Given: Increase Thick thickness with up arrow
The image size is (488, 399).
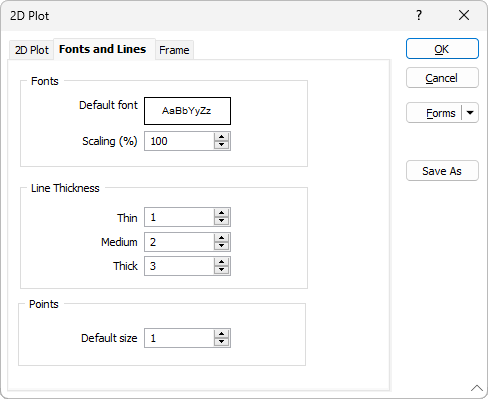Looking at the screenshot, I should tap(222, 262).
